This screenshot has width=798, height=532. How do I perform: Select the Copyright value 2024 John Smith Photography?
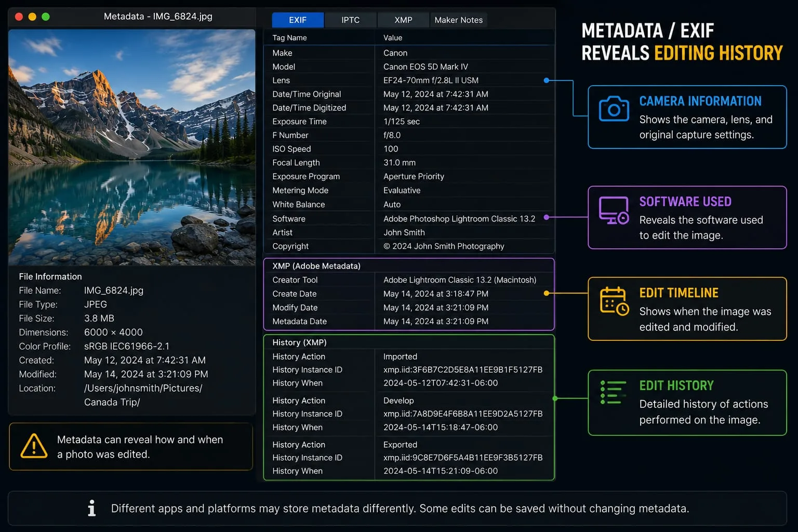[x=444, y=246]
